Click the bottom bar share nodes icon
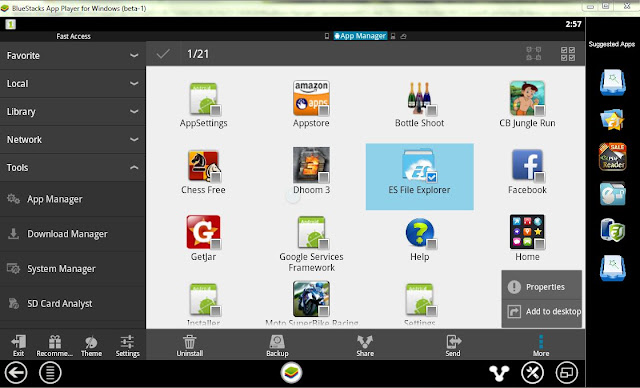640x388 pixels. click(499, 373)
